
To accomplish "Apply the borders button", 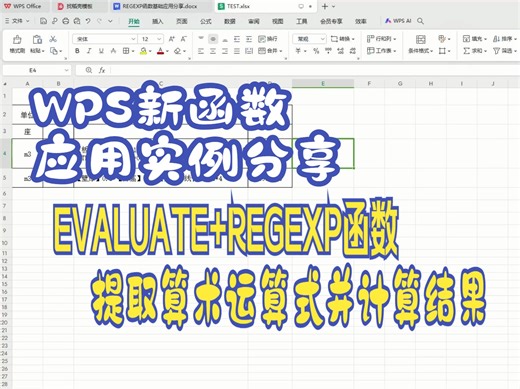I will 126,51.
